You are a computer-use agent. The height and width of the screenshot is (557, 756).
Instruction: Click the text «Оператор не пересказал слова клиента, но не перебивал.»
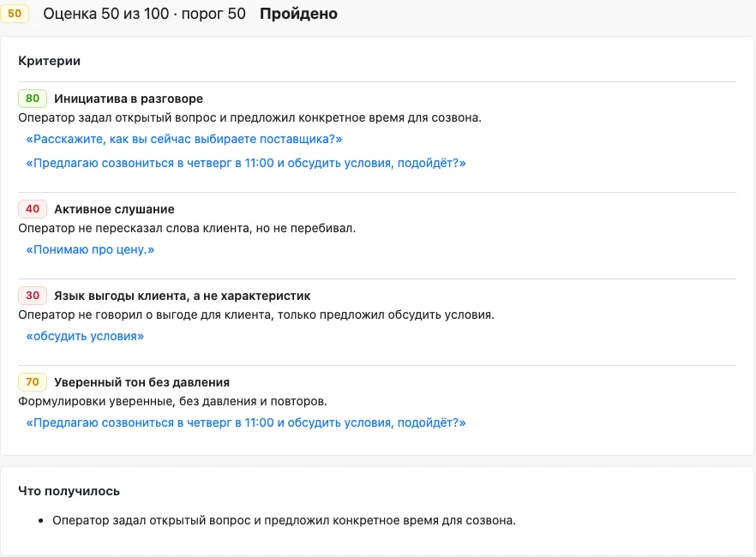(187, 229)
